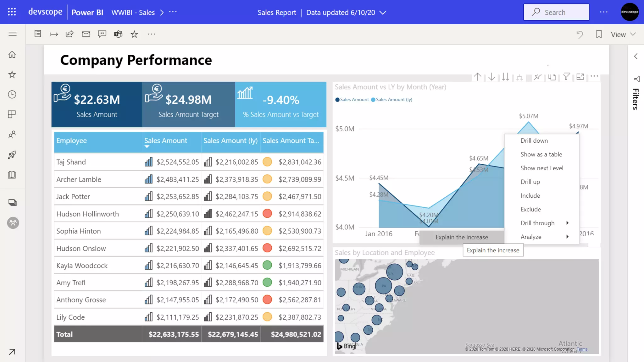Open Focus mode on the chart
Screen dimensions: 644x362
pyautogui.click(x=580, y=77)
